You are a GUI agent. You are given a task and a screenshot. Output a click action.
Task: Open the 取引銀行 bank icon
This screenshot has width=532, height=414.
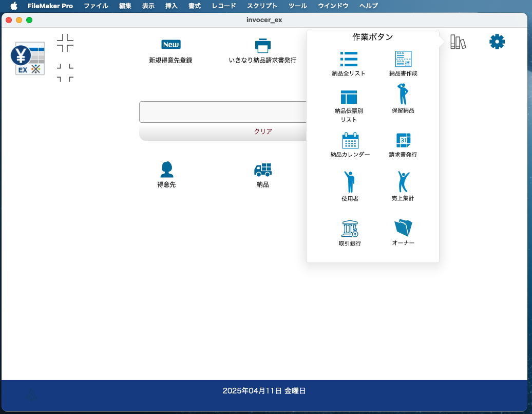tap(350, 228)
